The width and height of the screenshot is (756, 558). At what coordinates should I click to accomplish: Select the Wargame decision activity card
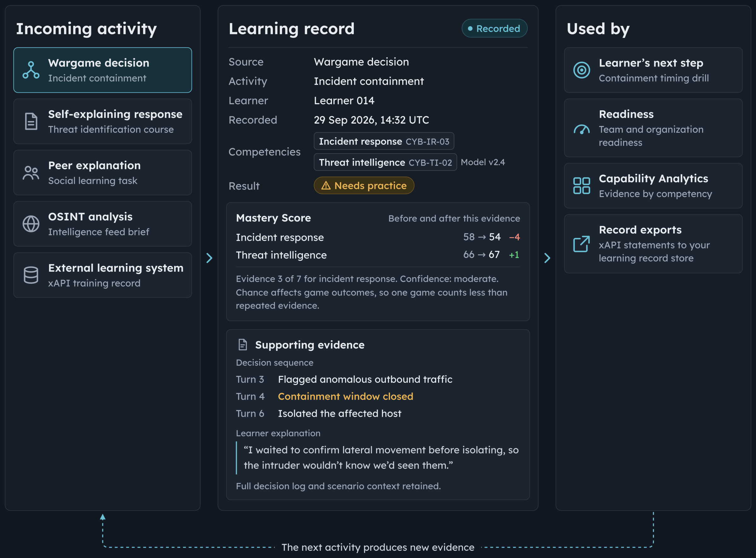103,70
